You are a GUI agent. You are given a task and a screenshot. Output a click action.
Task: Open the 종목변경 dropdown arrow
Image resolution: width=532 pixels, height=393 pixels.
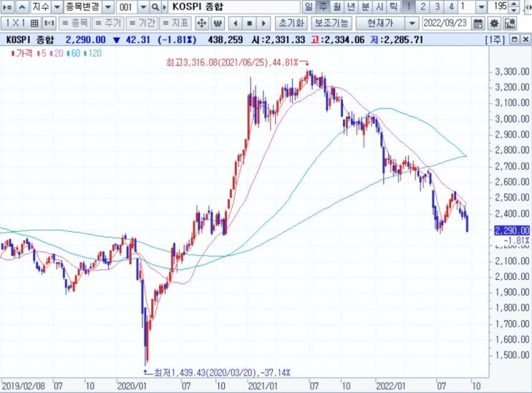pyautogui.click(x=108, y=6)
